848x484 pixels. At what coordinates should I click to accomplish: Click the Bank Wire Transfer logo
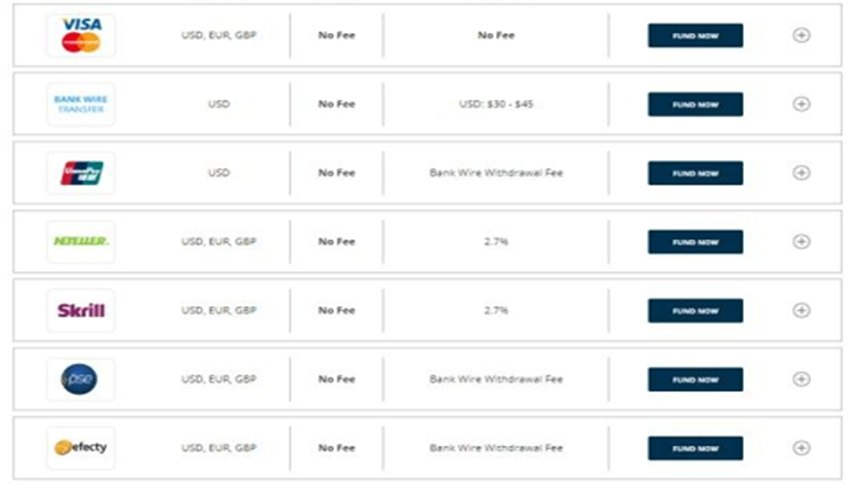pos(81,104)
